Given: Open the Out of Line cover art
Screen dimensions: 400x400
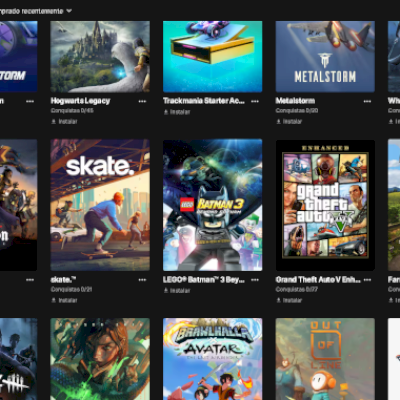Looking at the screenshot, I should (325, 359).
